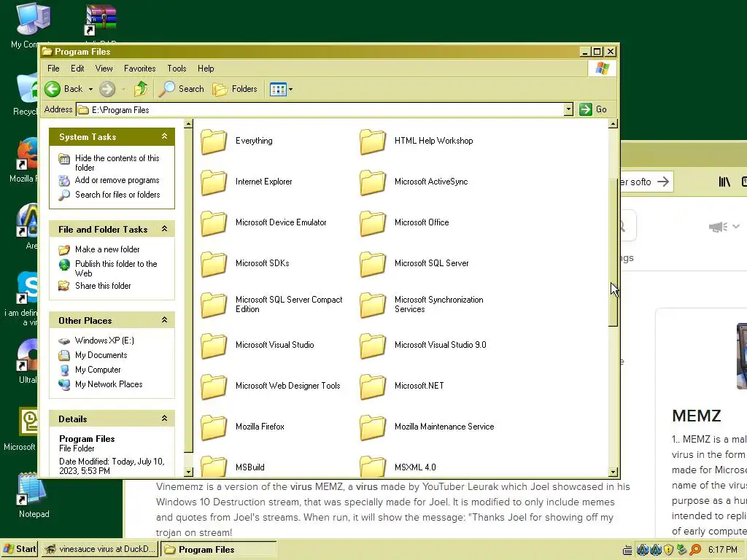The height and width of the screenshot is (560, 747).
Task: Collapse the Details panel
Action: coord(164,419)
